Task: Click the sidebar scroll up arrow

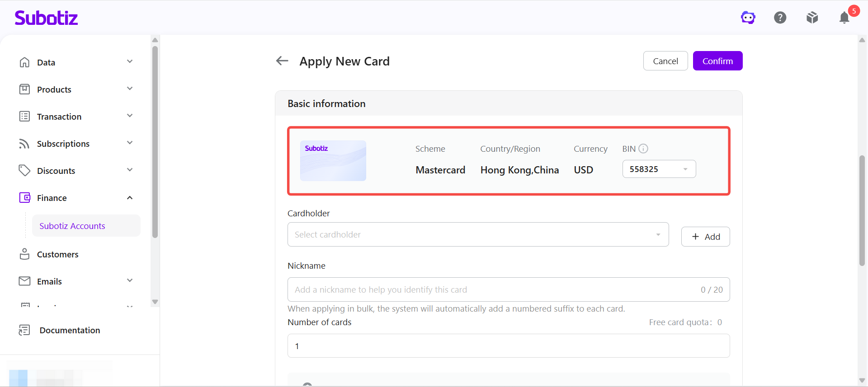Action: pos(155,40)
